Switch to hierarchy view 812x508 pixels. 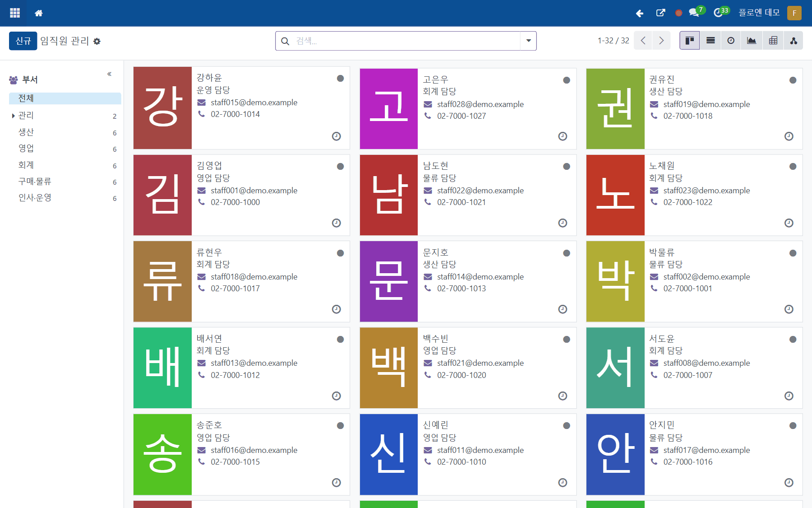[794, 41]
